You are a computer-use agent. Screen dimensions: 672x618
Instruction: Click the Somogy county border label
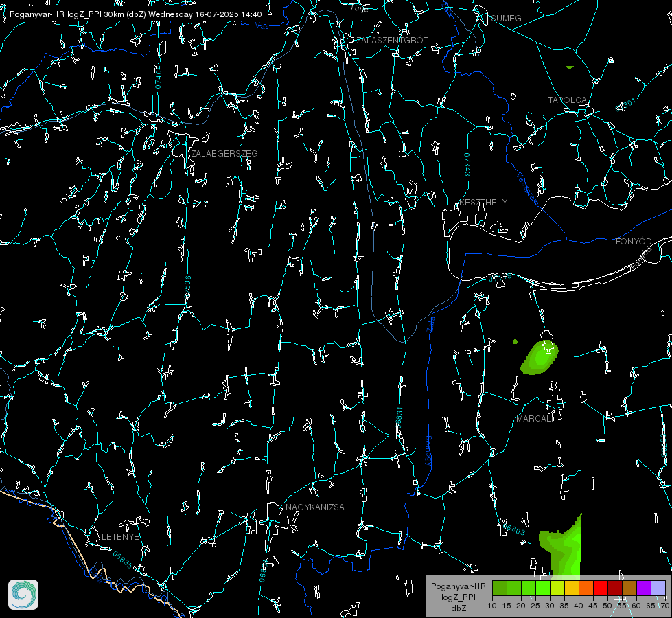(x=428, y=450)
